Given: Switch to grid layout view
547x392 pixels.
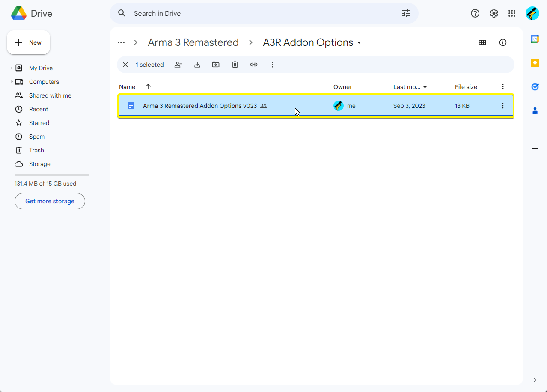Looking at the screenshot, I should click(482, 42).
